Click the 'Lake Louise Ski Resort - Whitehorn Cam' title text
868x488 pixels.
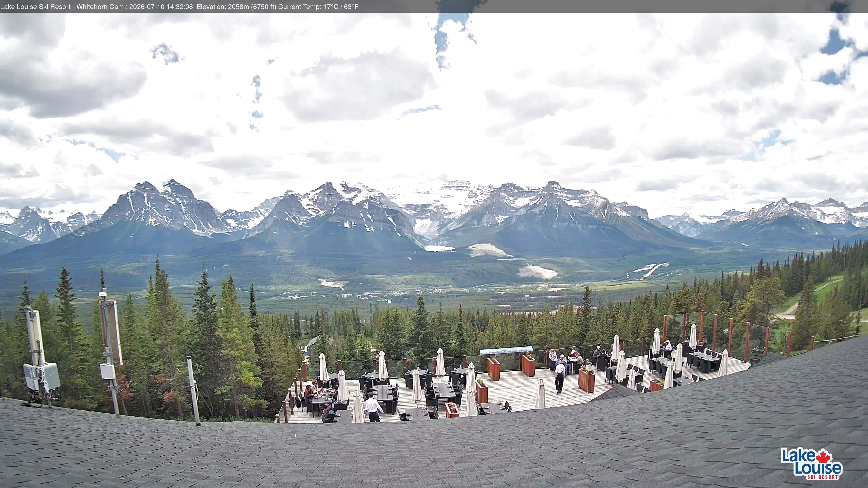pyautogui.click(x=62, y=7)
